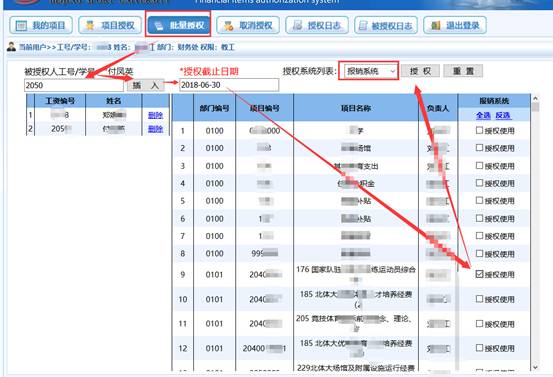553x377 pixels.
Task: Open the 授权系统列表 dropdown showing 报销系统
Action: point(369,71)
